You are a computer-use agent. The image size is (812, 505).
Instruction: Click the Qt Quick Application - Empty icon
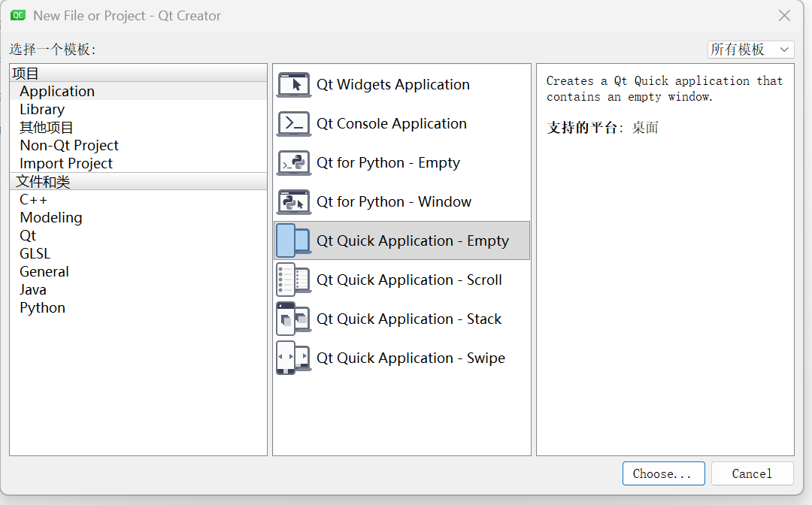click(x=294, y=240)
